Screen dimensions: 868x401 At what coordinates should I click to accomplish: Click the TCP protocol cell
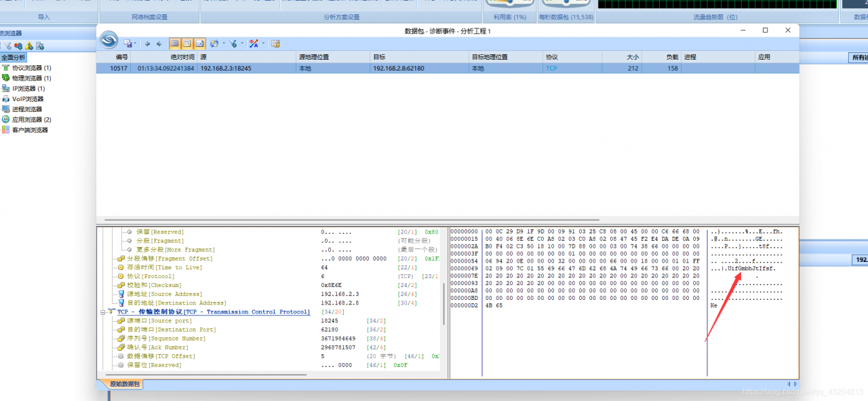[551, 68]
